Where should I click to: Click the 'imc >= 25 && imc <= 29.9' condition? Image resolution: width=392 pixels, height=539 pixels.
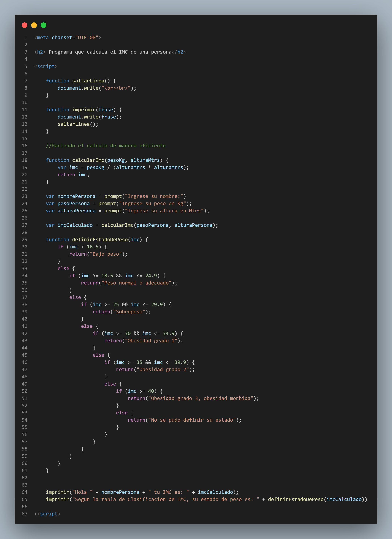coord(128,304)
